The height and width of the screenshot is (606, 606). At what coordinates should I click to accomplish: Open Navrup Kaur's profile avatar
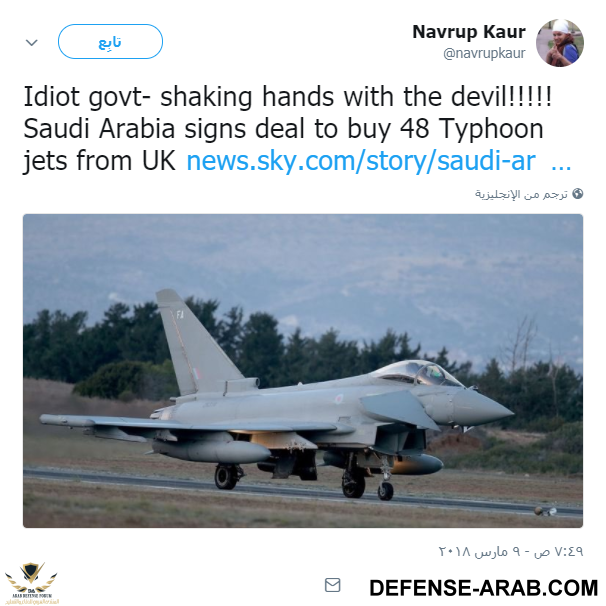click(560, 43)
